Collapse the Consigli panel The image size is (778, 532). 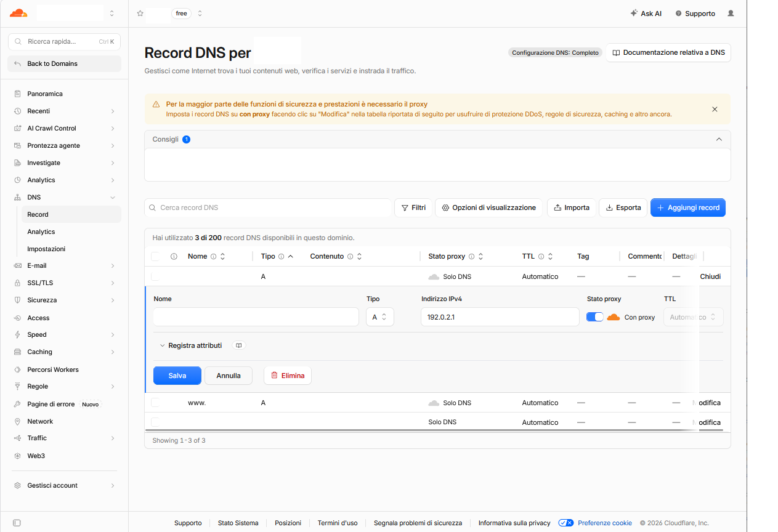point(719,139)
